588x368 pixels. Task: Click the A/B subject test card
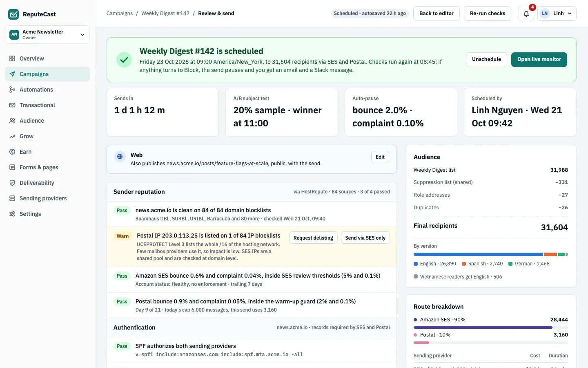[x=282, y=112]
